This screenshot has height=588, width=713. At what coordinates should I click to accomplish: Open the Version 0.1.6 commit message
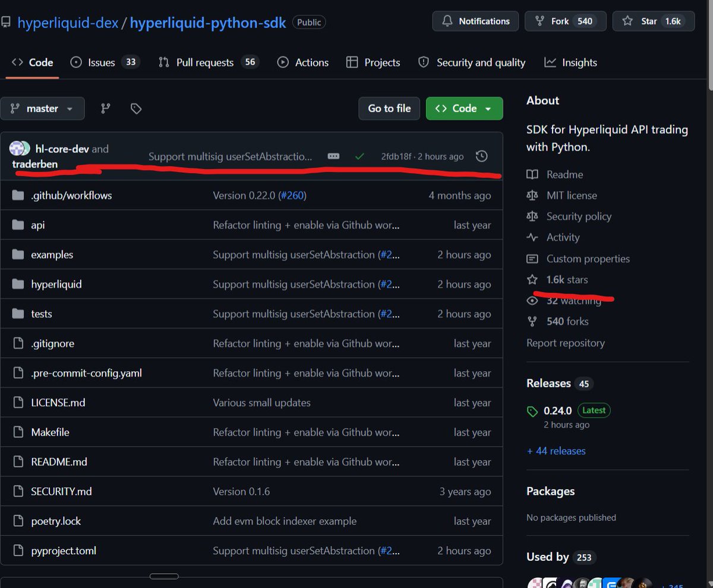tap(241, 492)
